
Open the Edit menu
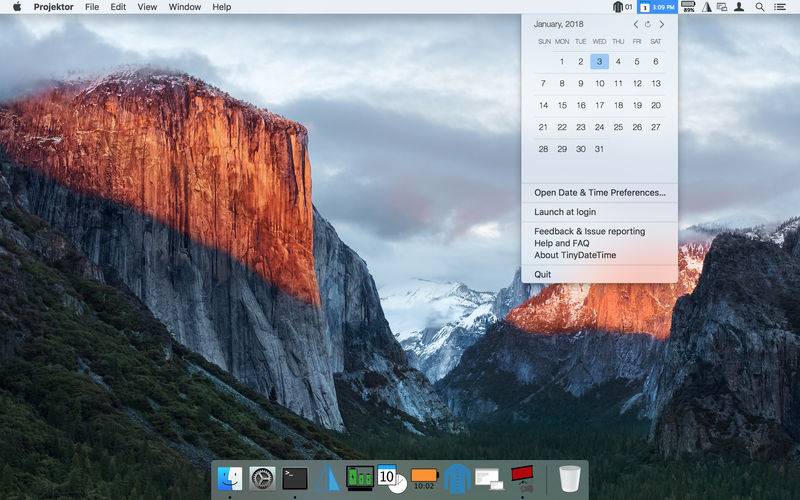point(118,7)
